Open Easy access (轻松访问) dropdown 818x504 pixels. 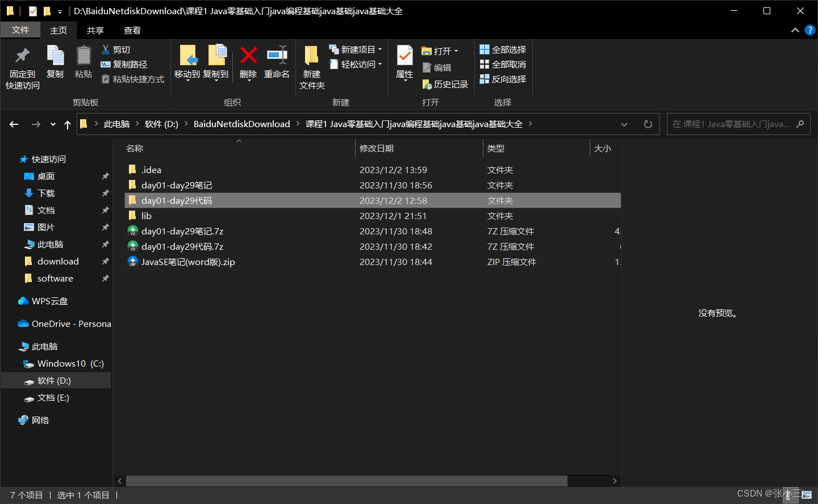356,65
